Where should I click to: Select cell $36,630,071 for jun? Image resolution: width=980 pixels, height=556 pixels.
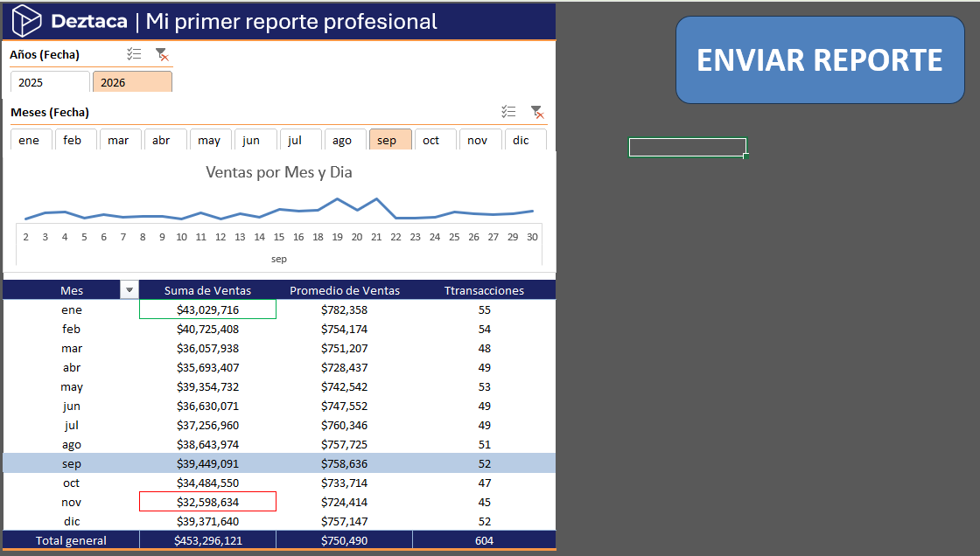207,406
